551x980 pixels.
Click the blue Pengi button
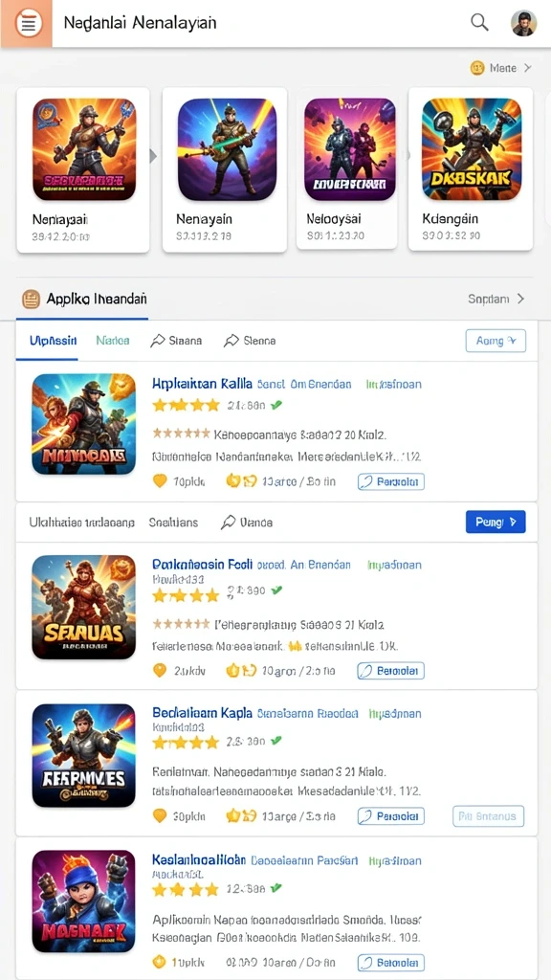(496, 522)
